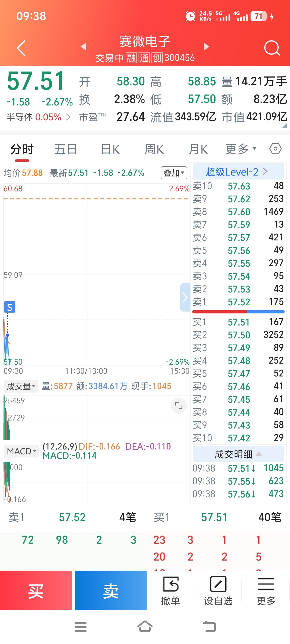
Task: Tap the volume bar chart
Action: pos(97,418)
